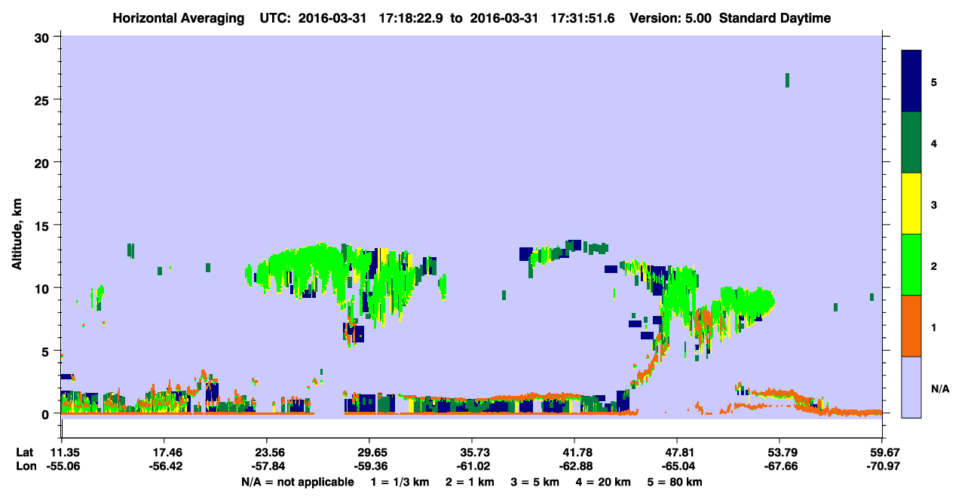The image size is (980, 503).
Task: Click the '4 = 20 km' legend entry
Action: click(x=602, y=482)
